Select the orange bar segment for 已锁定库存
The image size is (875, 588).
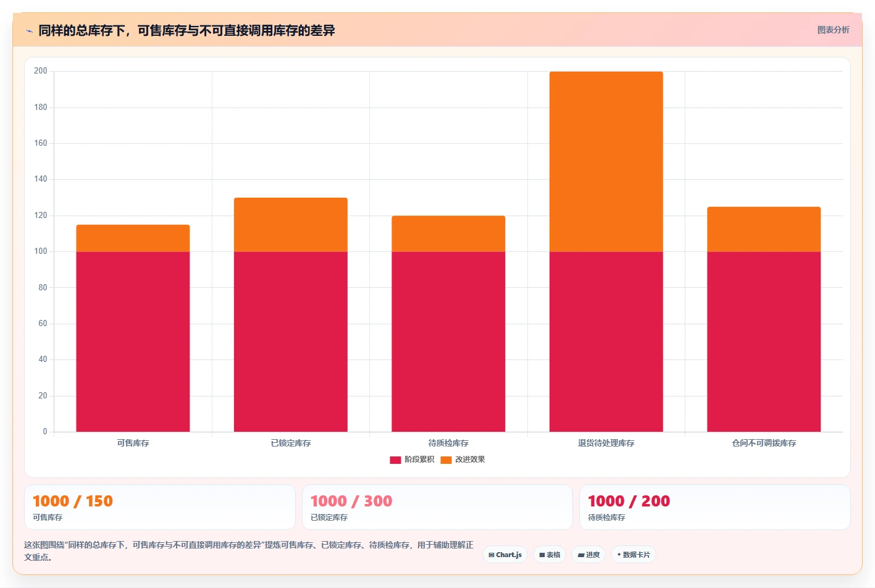291,225
